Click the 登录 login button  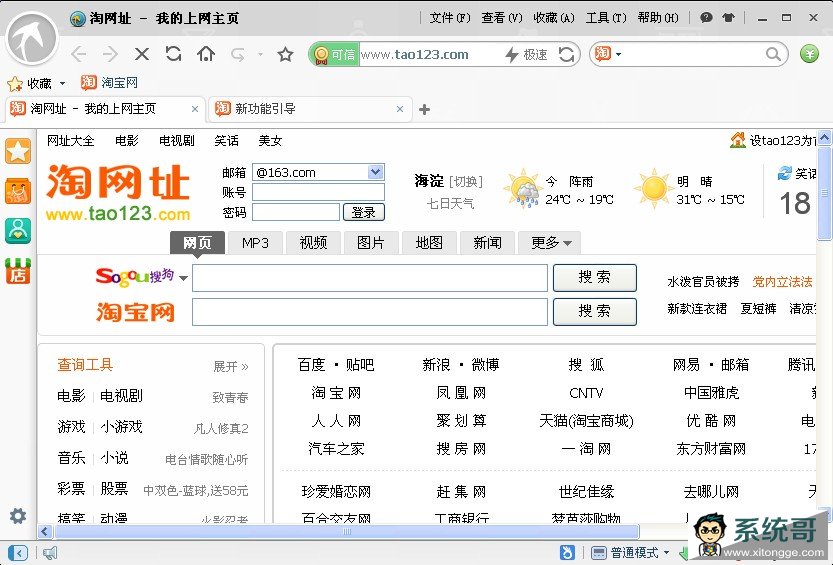pyautogui.click(x=364, y=212)
